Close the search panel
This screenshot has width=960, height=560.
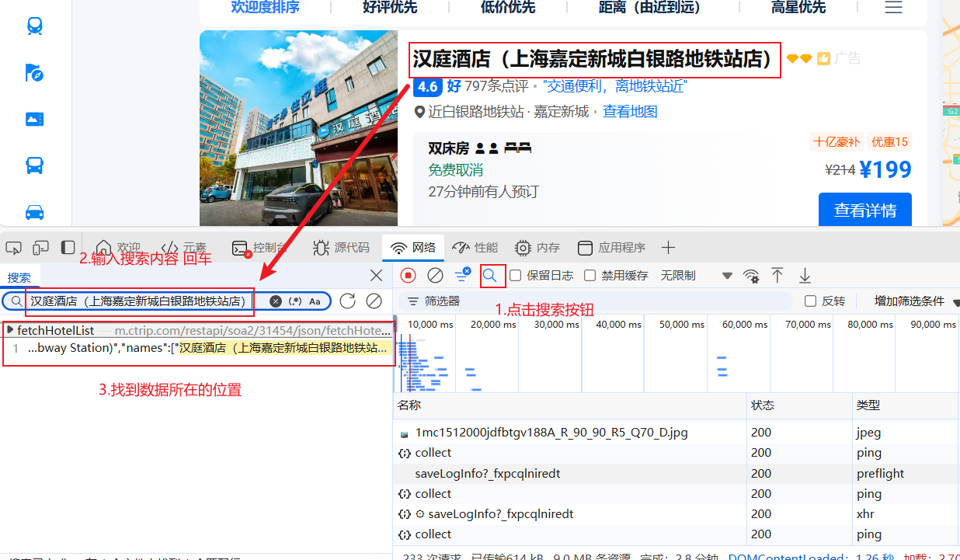[376, 276]
